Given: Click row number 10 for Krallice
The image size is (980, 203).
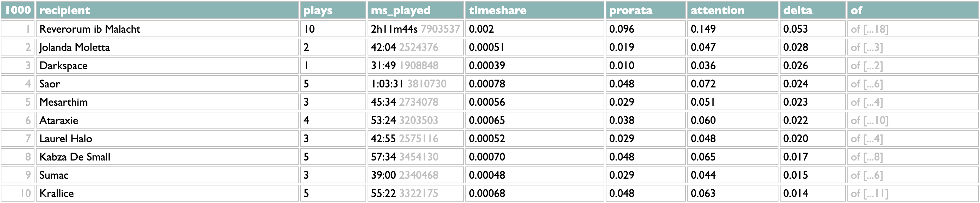Looking at the screenshot, I should (25, 193).
